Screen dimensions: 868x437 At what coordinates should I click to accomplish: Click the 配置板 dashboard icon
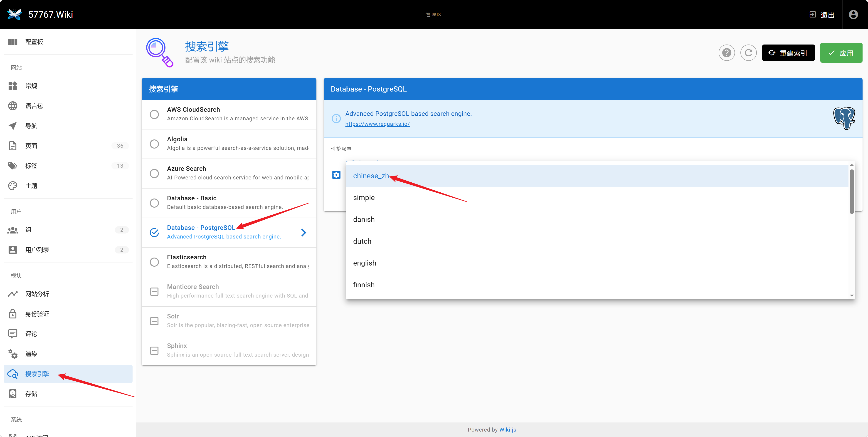click(x=12, y=42)
